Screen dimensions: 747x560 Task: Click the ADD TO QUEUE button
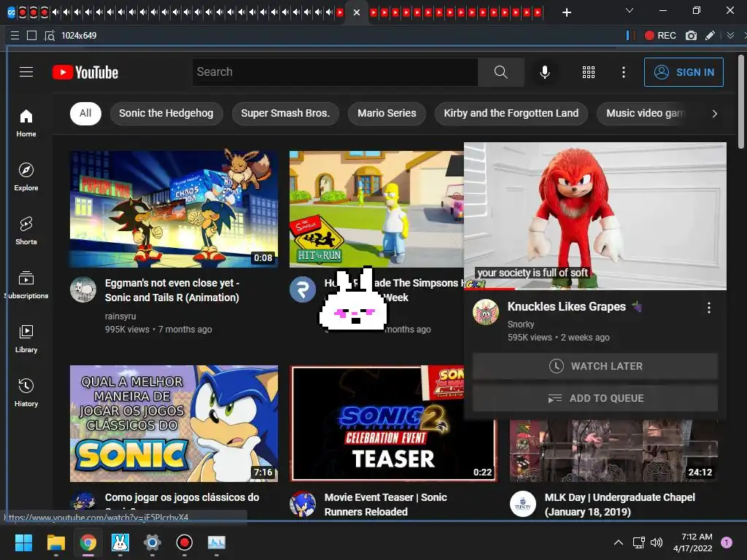595,398
